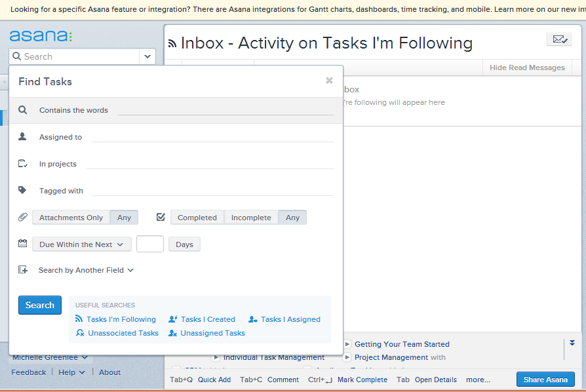Click the Search by Another Field plus icon
The height and width of the screenshot is (392, 586).
[23, 270]
